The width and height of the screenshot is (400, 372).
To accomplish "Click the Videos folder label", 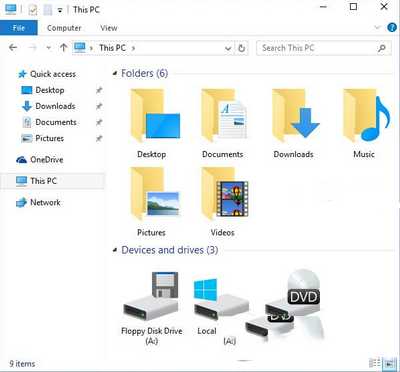I will click(x=222, y=232).
